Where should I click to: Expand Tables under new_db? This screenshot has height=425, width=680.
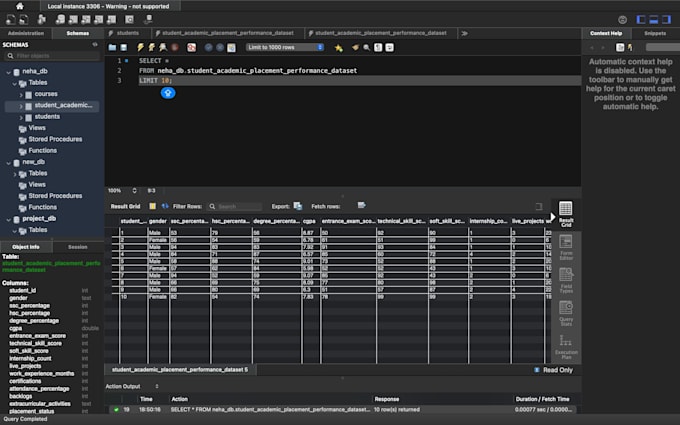[x=14, y=174]
